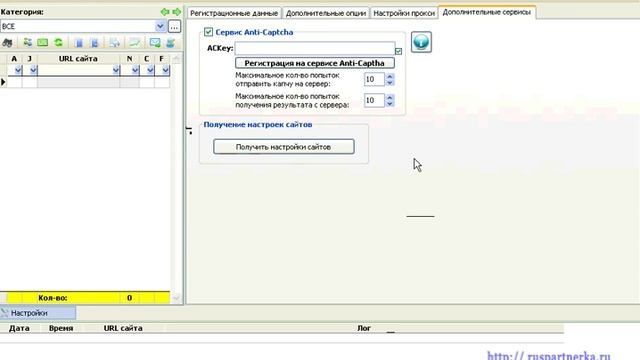The image size is (640, 360).
Task: Click the green chart line toolbar icon
Action: pos(134,42)
